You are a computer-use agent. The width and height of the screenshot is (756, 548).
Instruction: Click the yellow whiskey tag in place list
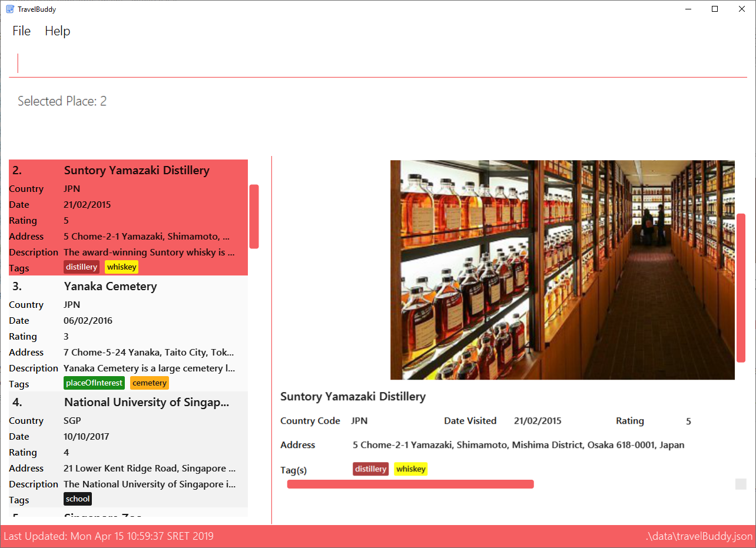[121, 267]
